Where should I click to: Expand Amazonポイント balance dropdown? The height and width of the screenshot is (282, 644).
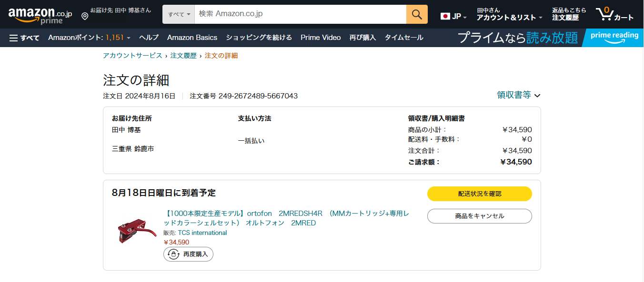[89, 38]
